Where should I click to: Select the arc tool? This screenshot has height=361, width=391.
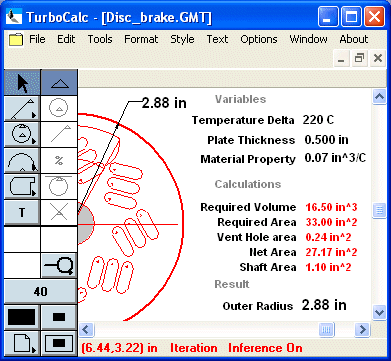coord(22,161)
